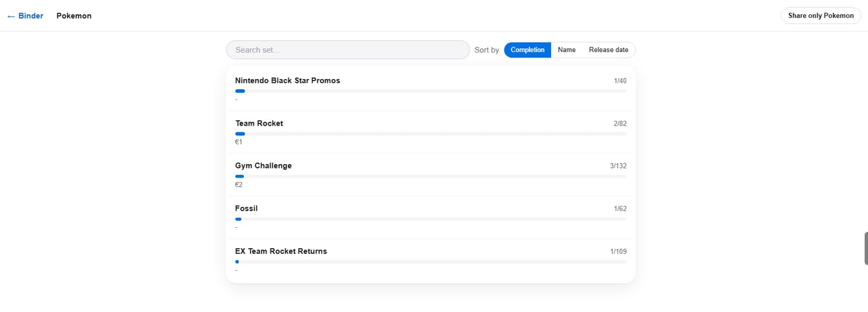Sort sets by Completion
Viewport: 868px width, 312px height.
528,50
